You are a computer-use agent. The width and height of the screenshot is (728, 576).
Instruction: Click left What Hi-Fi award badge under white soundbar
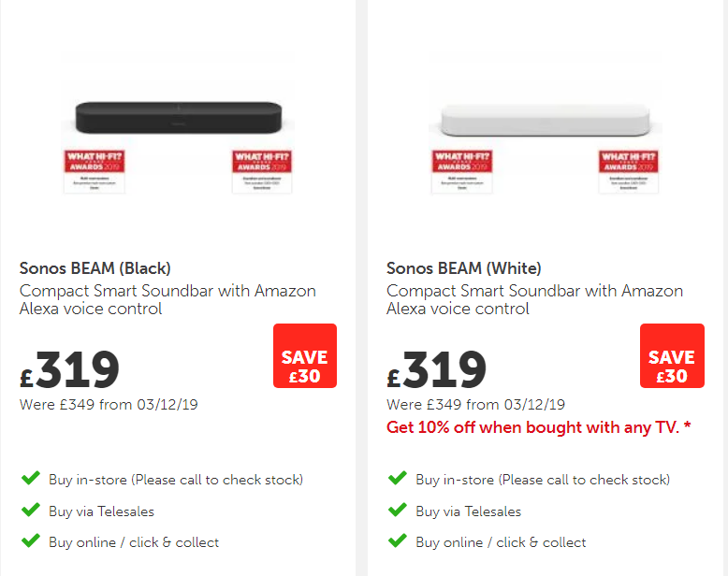[461, 169]
